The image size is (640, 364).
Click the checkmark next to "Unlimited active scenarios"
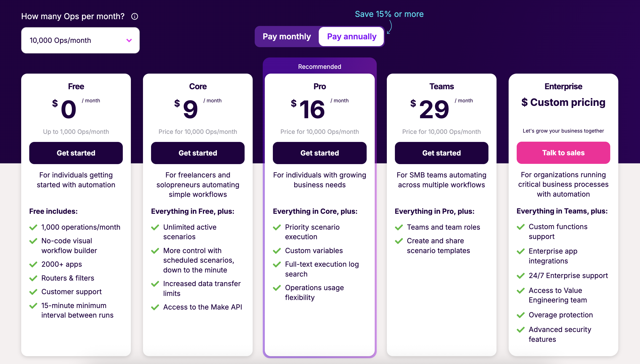point(155,227)
